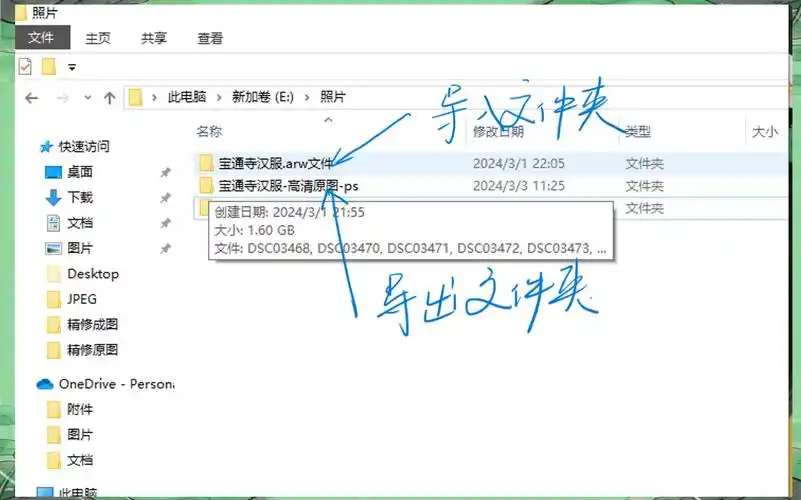801x500 pixels.
Task: Open the customize quick access toolbar dropdown
Action: tap(72, 67)
